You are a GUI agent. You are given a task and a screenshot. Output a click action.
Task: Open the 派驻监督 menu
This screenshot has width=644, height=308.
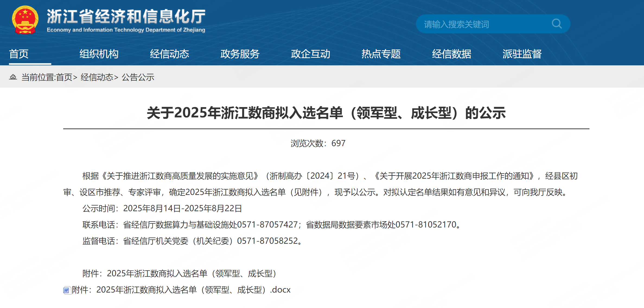(522, 54)
